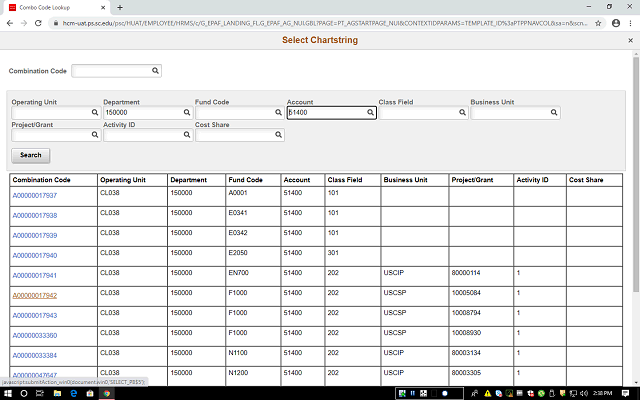The image size is (640, 400).
Task: Click project/grant cell 80000114
Action: click(x=466, y=273)
